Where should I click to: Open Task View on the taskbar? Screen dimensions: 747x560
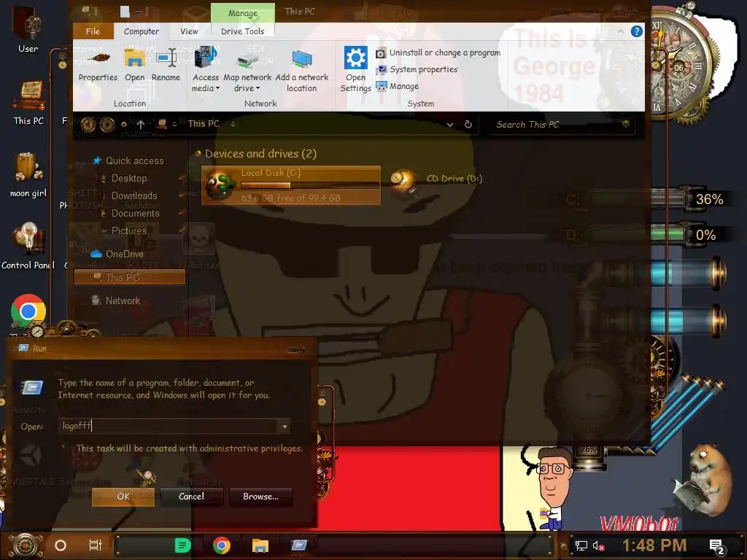(x=96, y=545)
